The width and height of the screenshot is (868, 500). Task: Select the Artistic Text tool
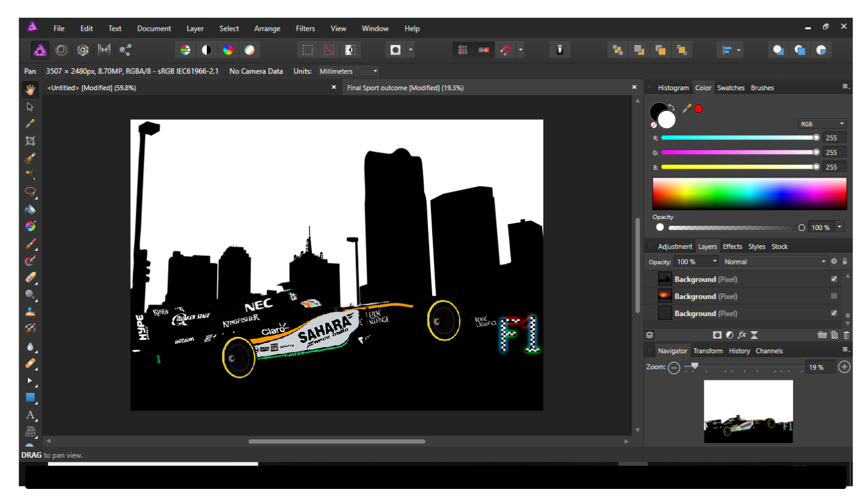click(x=30, y=415)
